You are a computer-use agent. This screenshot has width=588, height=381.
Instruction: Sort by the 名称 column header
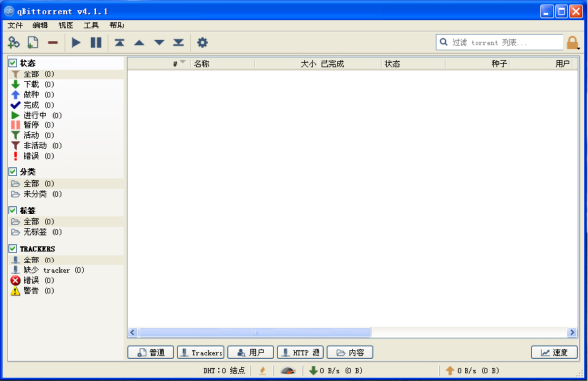[222, 64]
